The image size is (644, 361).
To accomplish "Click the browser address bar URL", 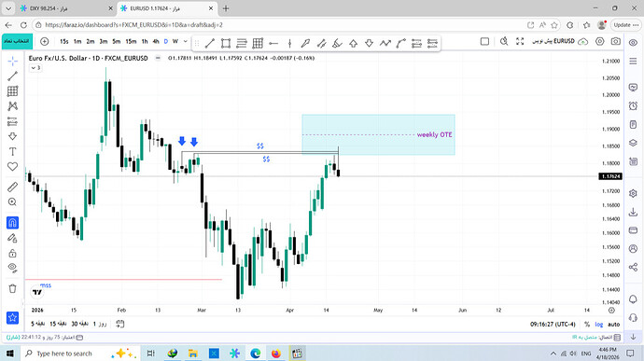I will pyautogui.click(x=133, y=25).
